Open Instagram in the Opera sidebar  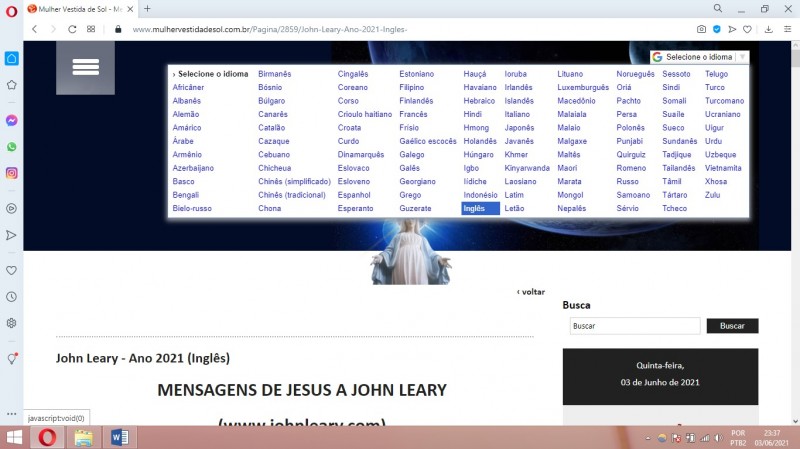click(11, 173)
